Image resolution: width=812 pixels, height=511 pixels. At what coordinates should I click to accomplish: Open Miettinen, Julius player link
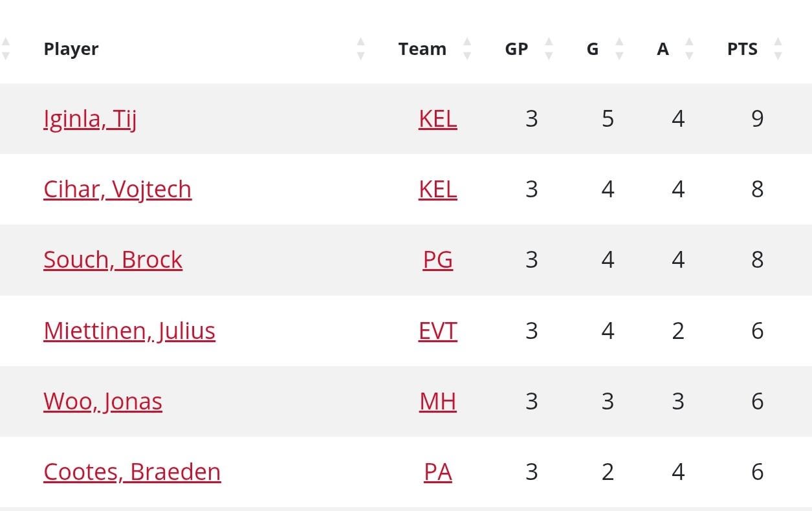129,330
